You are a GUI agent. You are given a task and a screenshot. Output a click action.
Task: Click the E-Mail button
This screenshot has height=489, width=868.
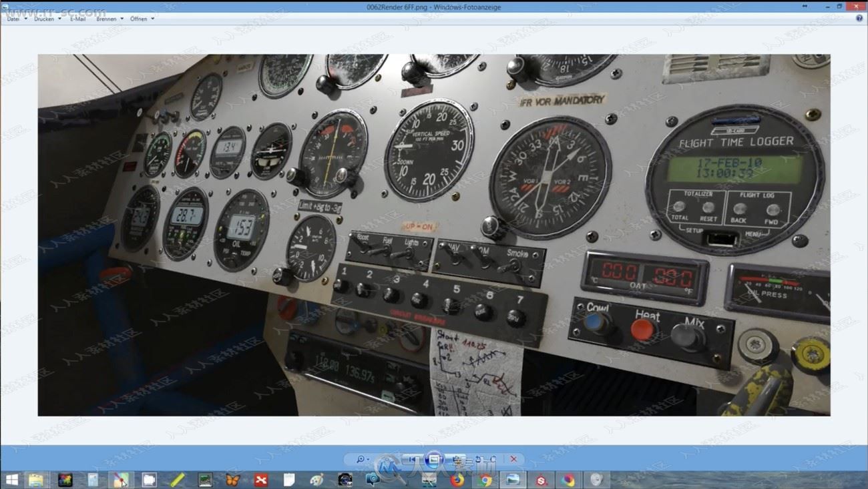click(x=78, y=19)
